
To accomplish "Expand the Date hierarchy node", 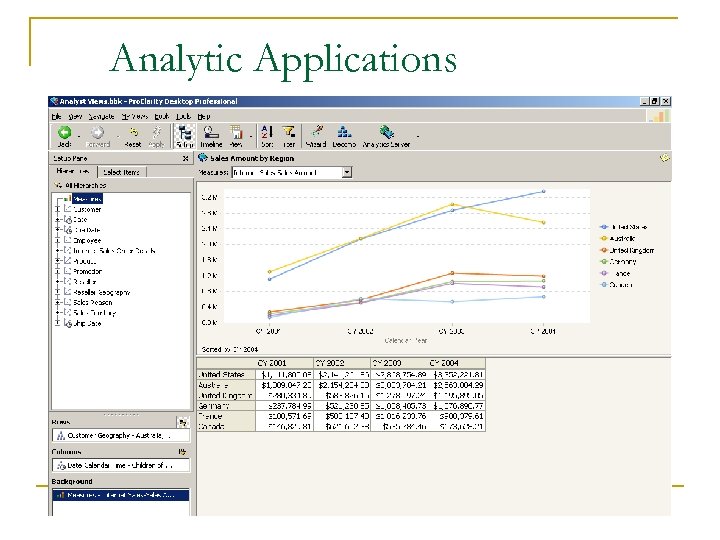I will pyautogui.click(x=58, y=219).
